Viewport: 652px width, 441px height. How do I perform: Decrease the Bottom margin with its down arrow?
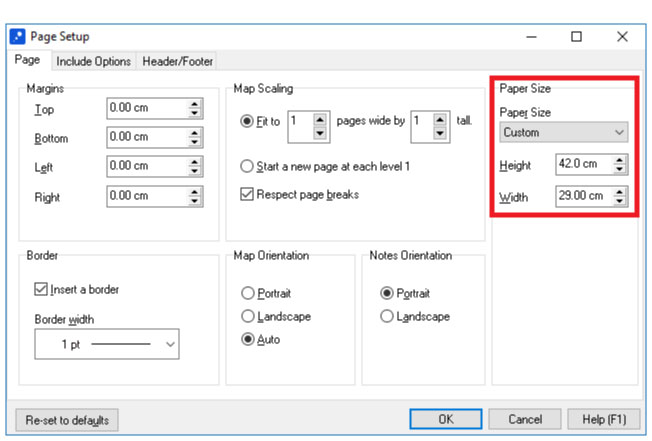pyautogui.click(x=194, y=142)
